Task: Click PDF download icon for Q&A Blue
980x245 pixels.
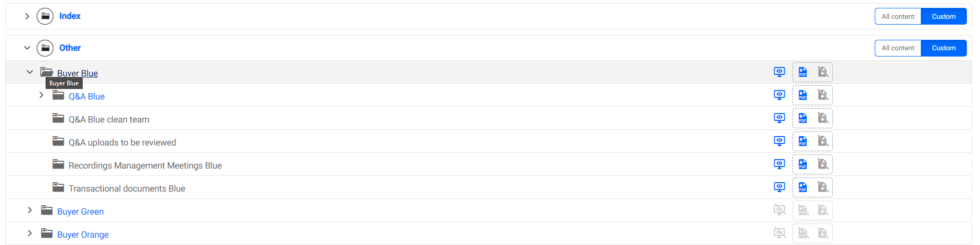Action: [802, 95]
